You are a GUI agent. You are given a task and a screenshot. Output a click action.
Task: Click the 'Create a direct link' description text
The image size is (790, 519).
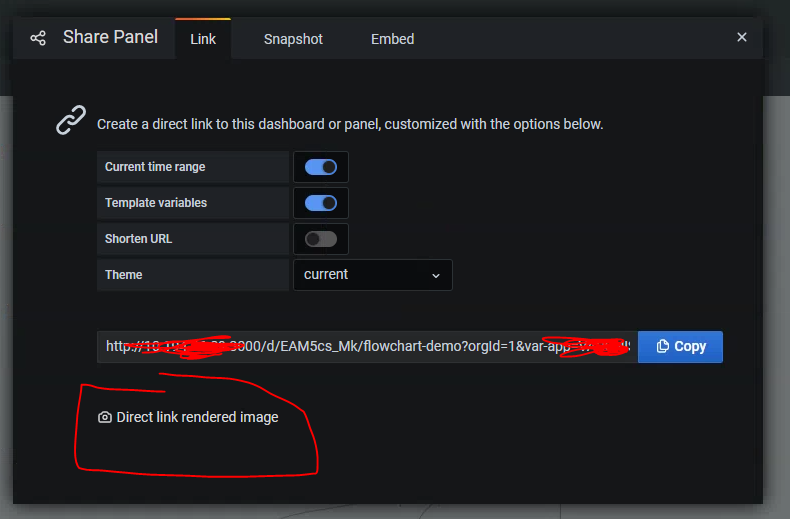click(x=350, y=124)
